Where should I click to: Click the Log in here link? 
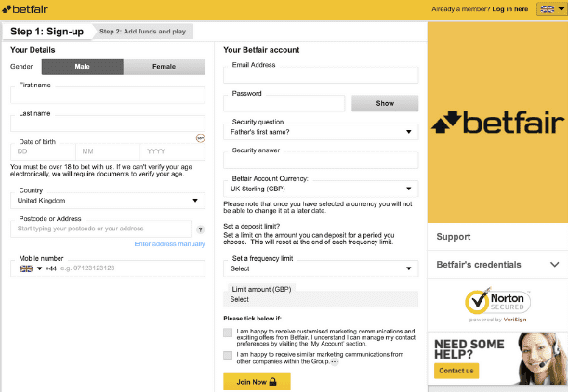(x=510, y=9)
